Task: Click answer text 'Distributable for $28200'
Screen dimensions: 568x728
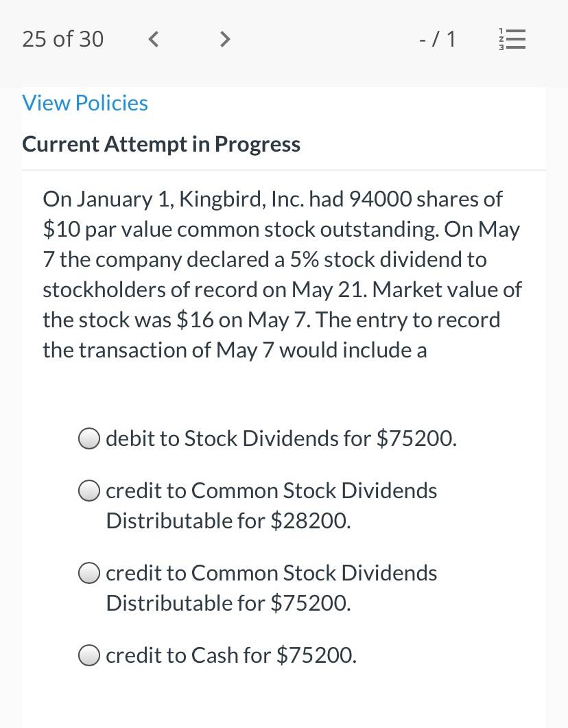Action: [228, 521]
